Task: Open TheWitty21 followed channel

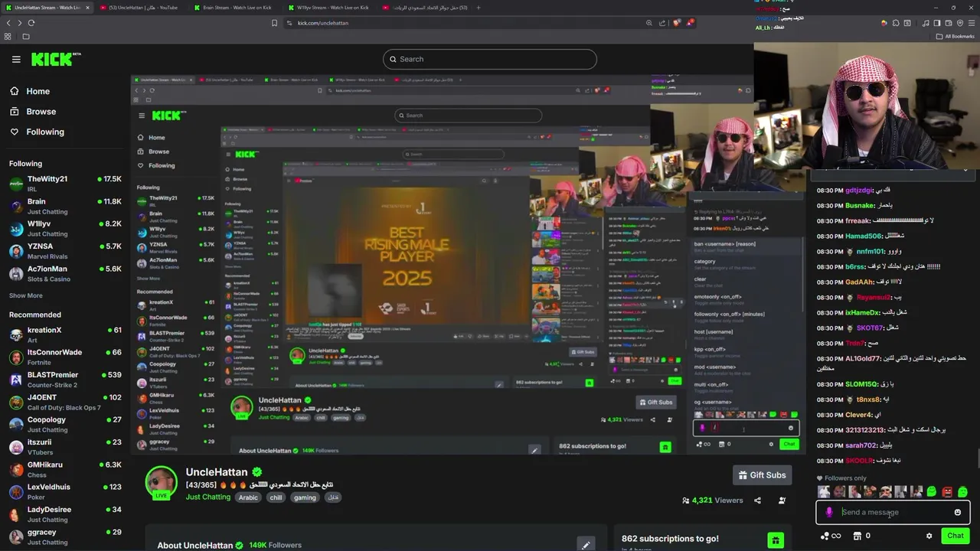Action: [64, 184]
